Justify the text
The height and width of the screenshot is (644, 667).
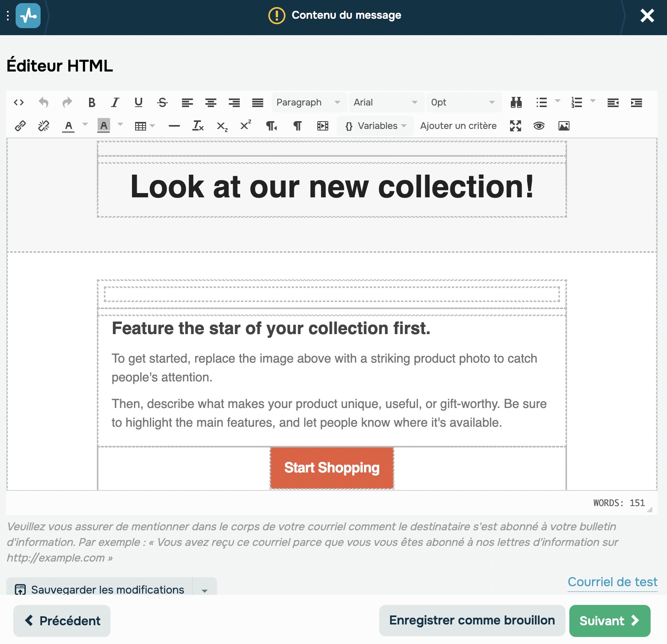[x=258, y=102]
